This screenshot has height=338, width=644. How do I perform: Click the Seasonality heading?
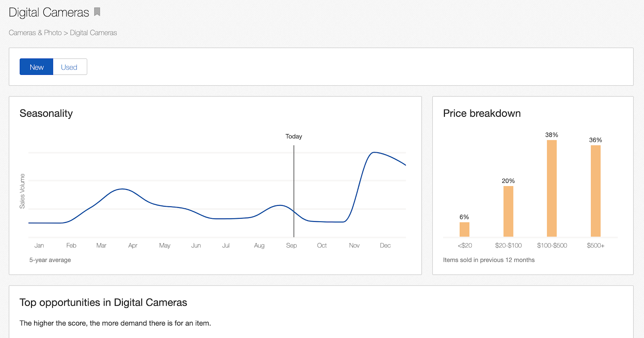click(46, 113)
